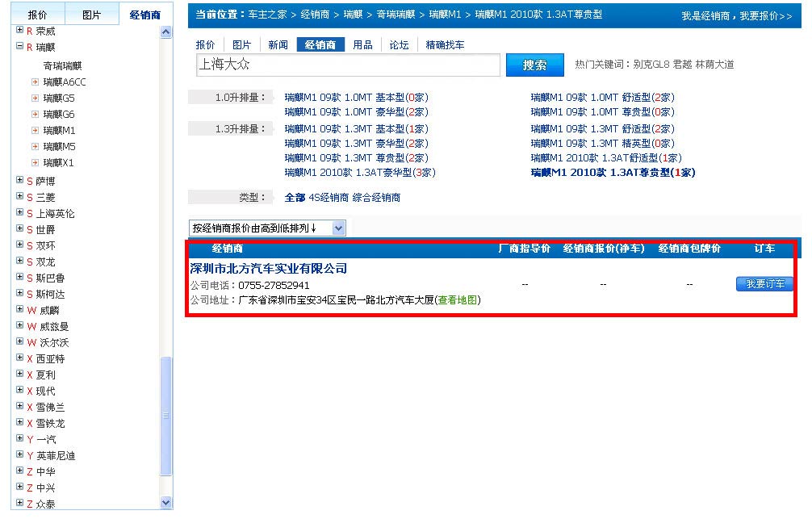812x519 pixels.
Task: Expand the 威兹曼 brand node
Action: (19, 324)
